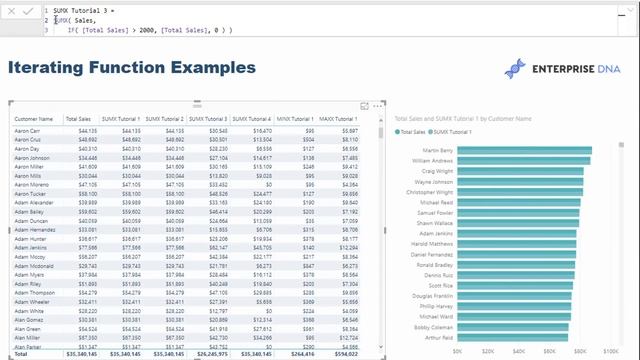Select the Craig Wright bar
640x360 pixels.
click(x=520, y=171)
